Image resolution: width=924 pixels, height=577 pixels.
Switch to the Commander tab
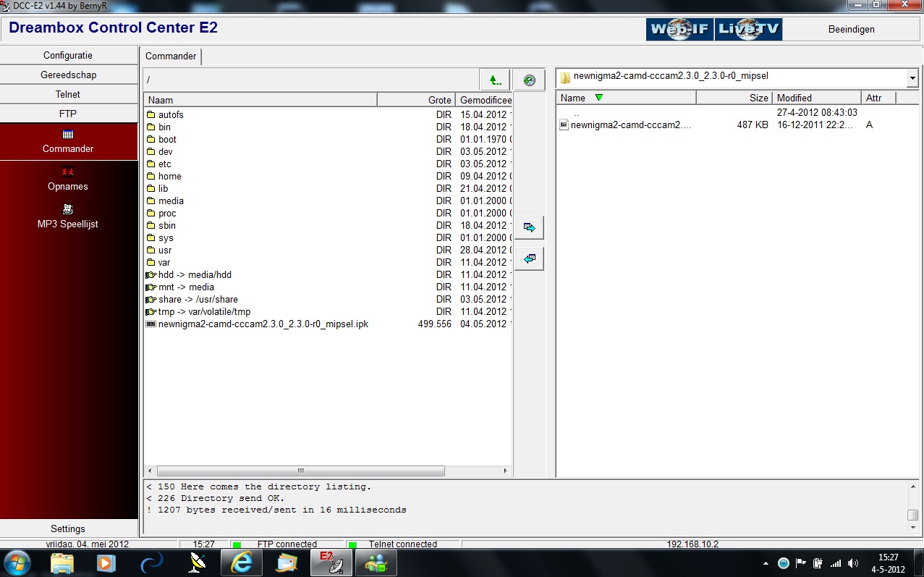pyautogui.click(x=171, y=56)
